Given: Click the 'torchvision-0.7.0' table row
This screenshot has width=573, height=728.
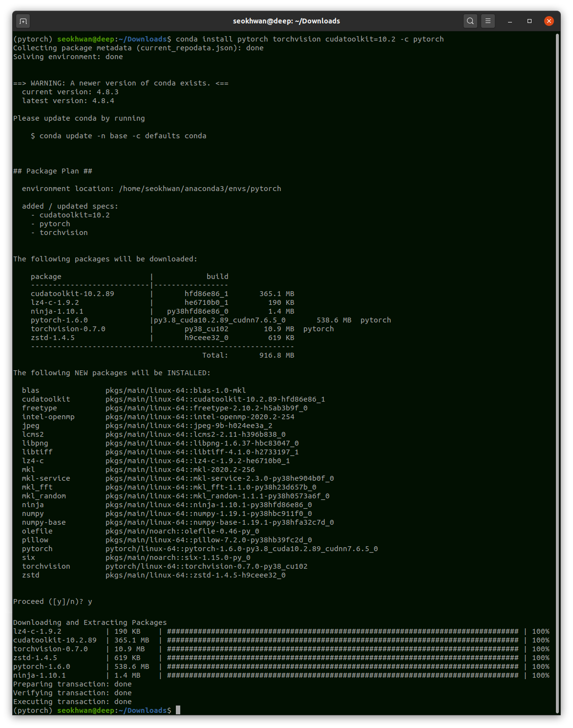Looking at the screenshot, I should click(182, 329).
